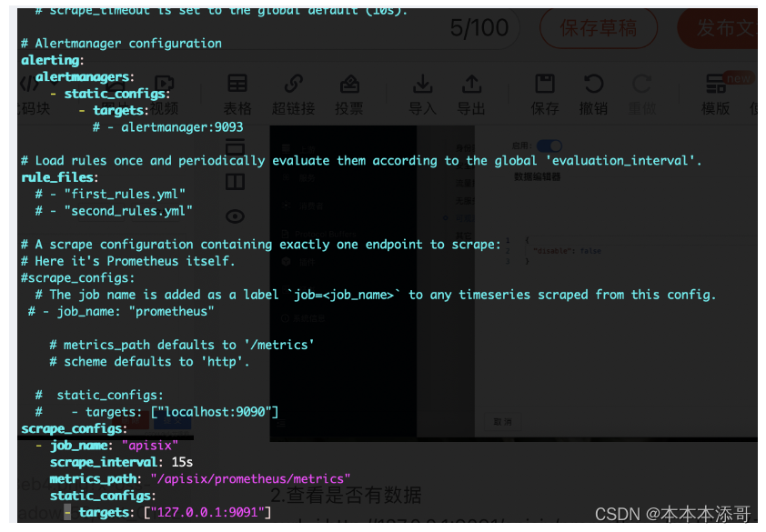Viewport: 766px width, 532px height.
Task: Click the export (导出) icon
Action: [x=471, y=94]
